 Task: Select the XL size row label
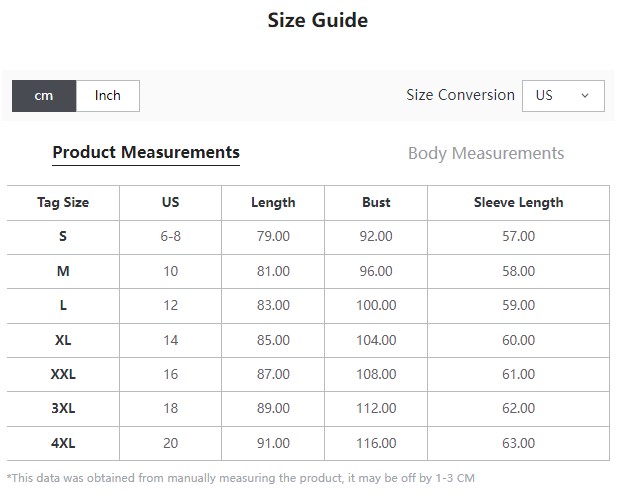point(63,340)
